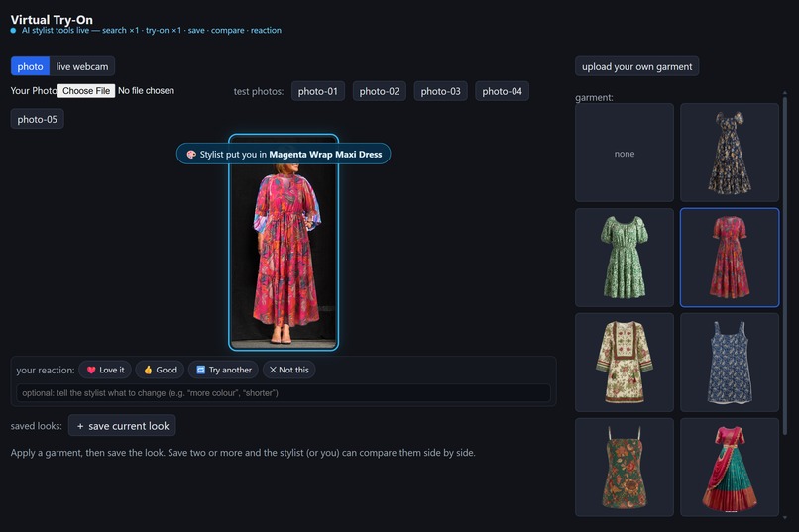799x532 pixels.
Task: Load test photo-03
Action: pyautogui.click(x=441, y=91)
